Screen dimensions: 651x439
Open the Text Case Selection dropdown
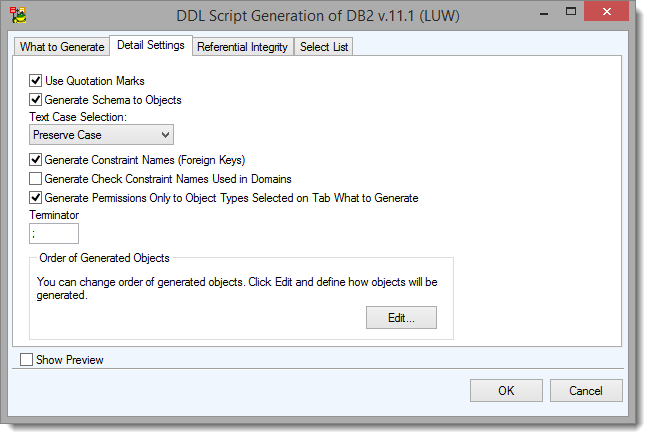101,134
